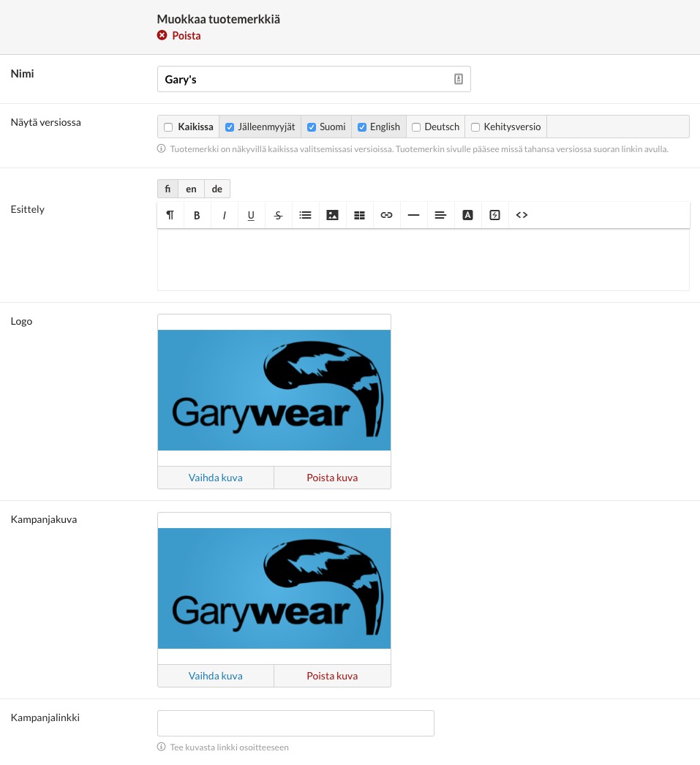Click Poista kuva under Kampanjakuva
The image size is (700, 765).
332,676
